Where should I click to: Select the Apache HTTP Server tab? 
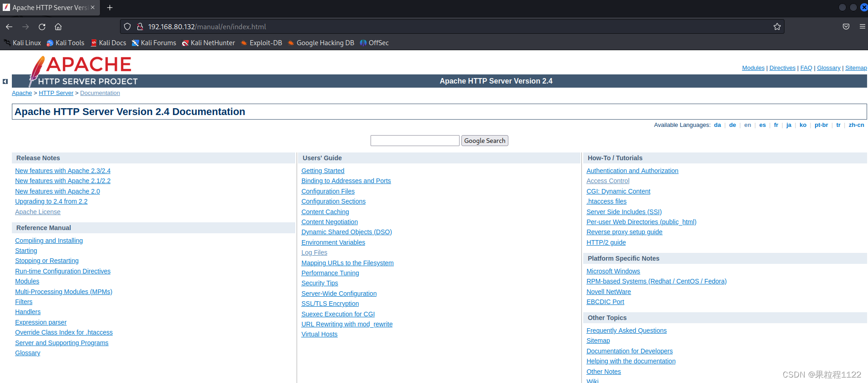point(50,8)
